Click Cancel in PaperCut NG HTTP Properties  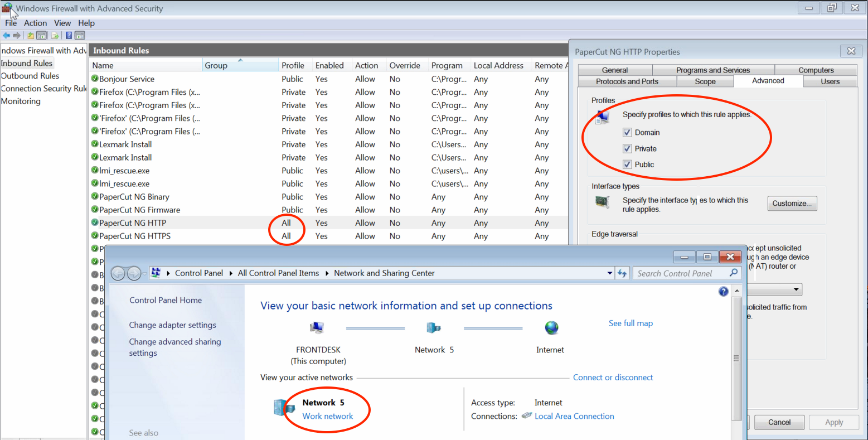coord(779,422)
